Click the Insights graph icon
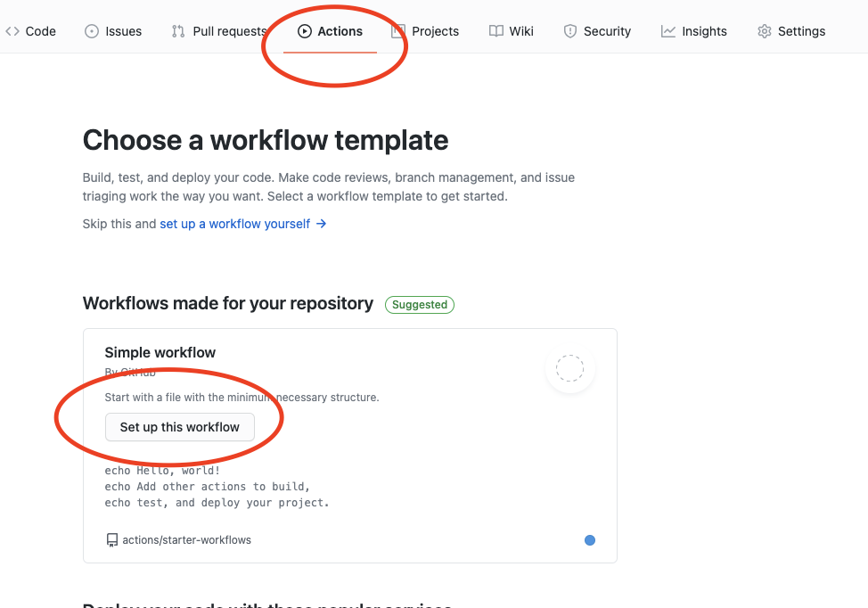The width and height of the screenshot is (868, 608). (668, 31)
